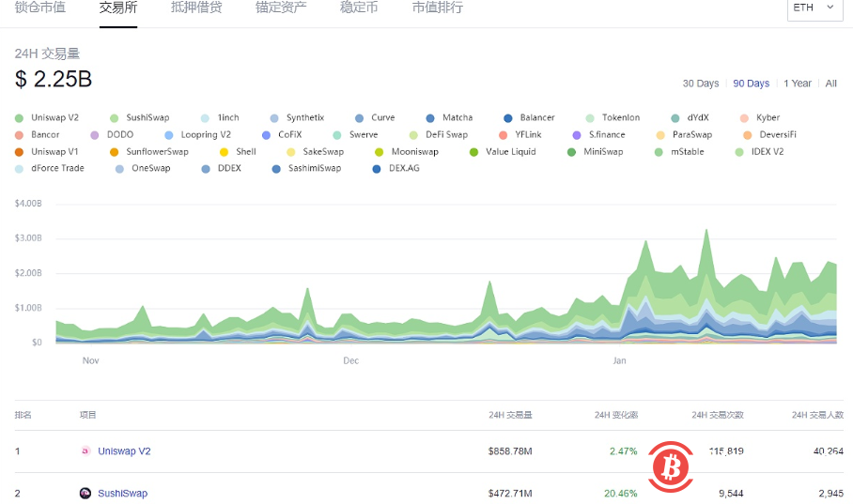Toggle DDEX in chart legend
The width and height of the screenshot is (853, 504).
(222, 168)
